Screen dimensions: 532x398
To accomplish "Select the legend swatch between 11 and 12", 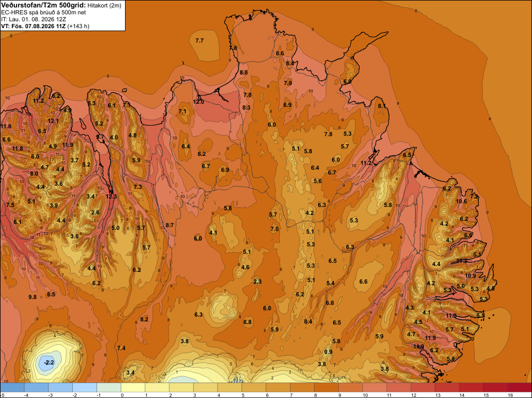I will coord(398,387).
